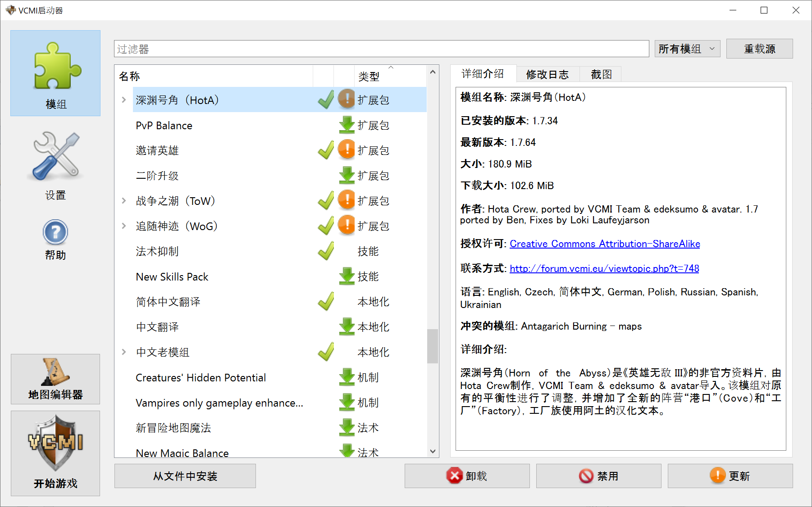Click the mod list scroll up arrow
Screen dimensions: 812x507
tap(433, 72)
